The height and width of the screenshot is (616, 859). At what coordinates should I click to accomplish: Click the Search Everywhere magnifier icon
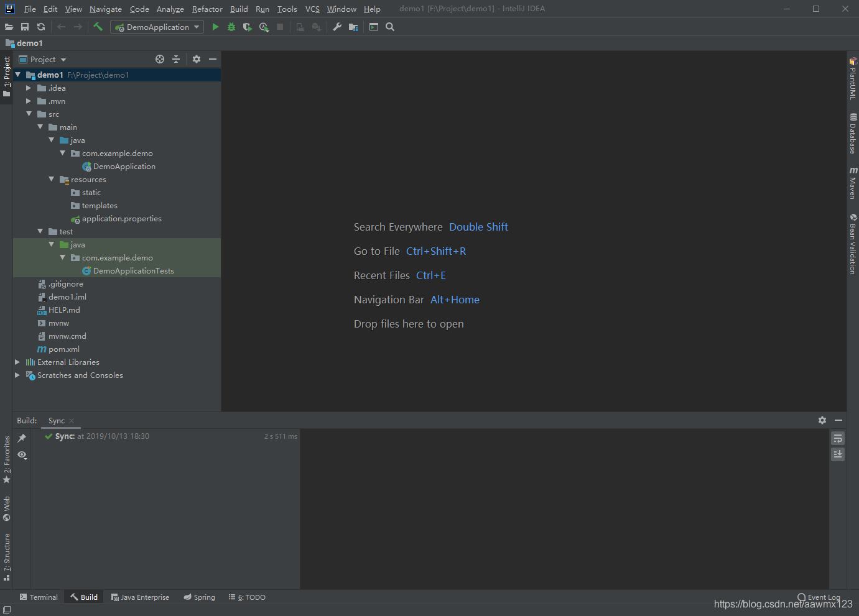tap(390, 27)
